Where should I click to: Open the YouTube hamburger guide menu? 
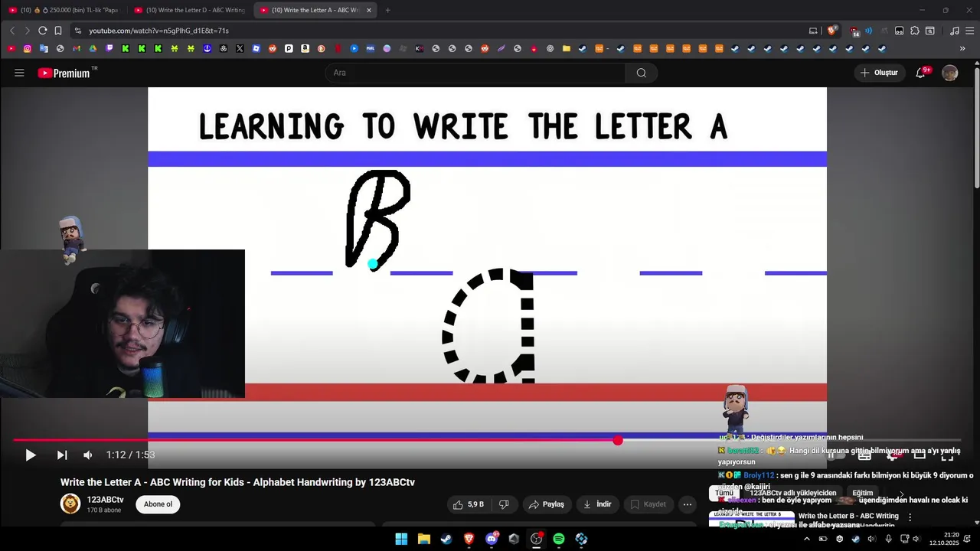(x=19, y=73)
